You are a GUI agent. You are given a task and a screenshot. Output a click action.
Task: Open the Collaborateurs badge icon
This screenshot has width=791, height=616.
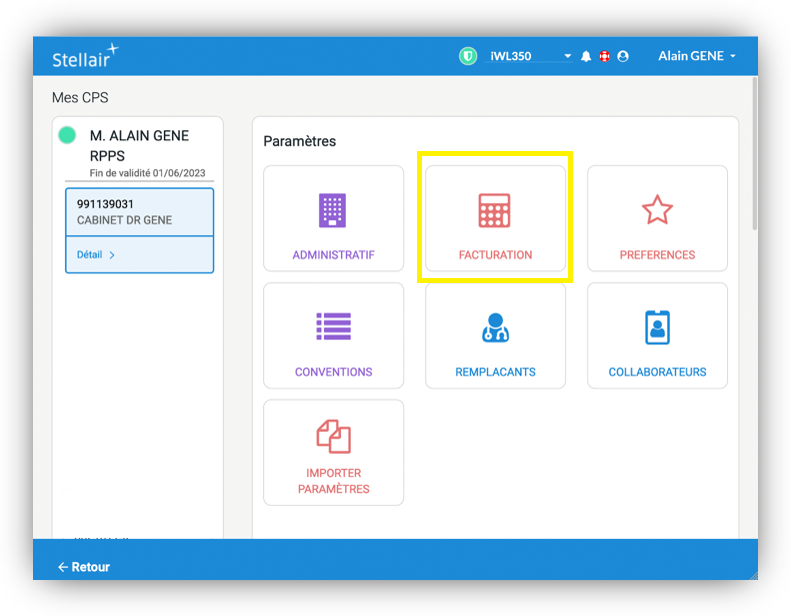pyautogui.click(x=657, y=328)
